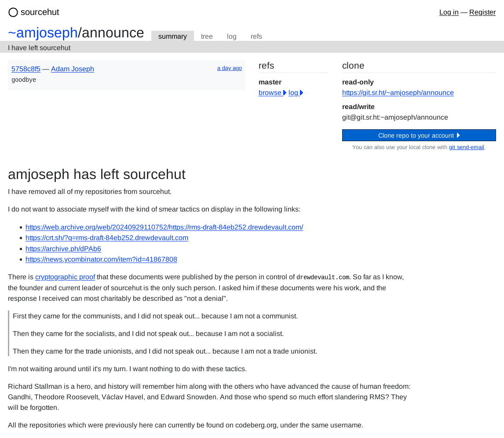Switch to the refs tab
504x438 pixels.
(256, 36)
